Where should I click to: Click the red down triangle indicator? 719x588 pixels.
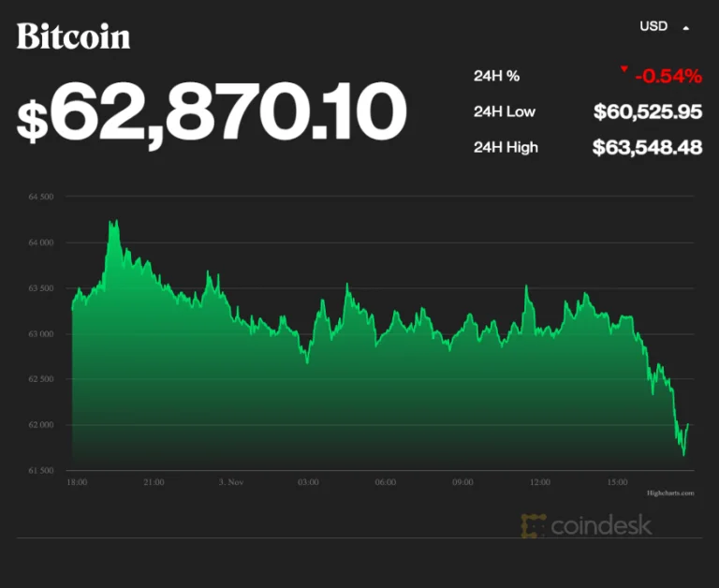tap(624, 68)
